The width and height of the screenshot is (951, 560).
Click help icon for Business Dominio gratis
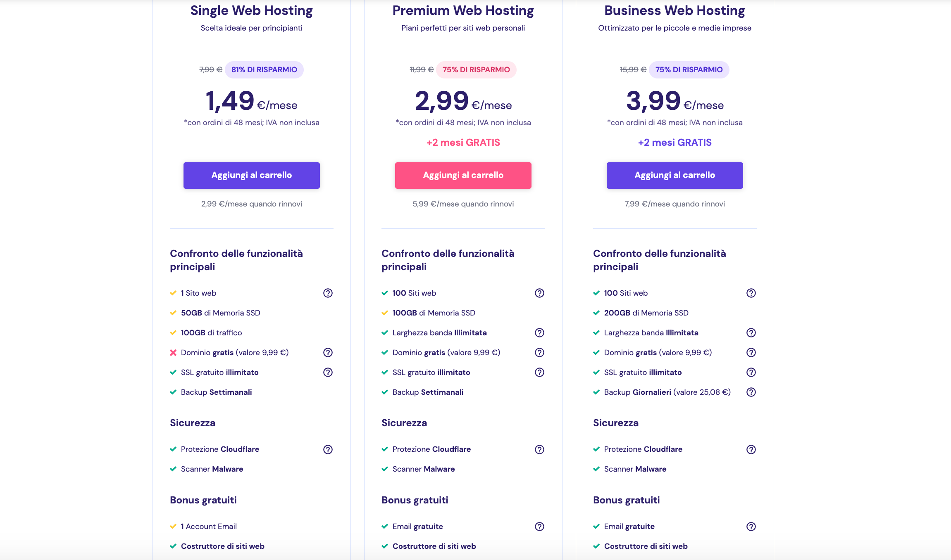[751, 352]
